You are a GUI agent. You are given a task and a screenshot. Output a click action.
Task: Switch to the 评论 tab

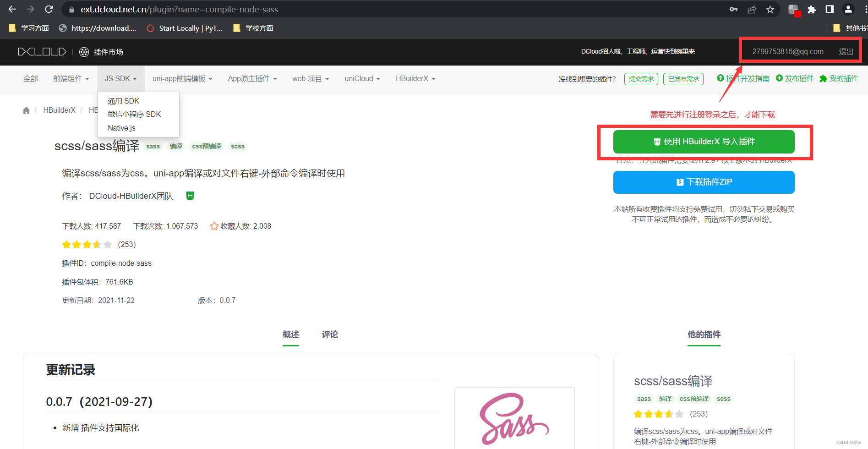[329, 335]
